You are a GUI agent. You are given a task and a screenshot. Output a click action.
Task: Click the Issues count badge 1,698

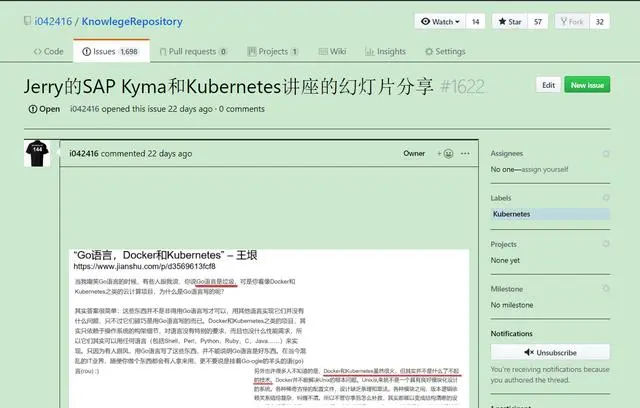pyautogui.click(x=129, y=52)
